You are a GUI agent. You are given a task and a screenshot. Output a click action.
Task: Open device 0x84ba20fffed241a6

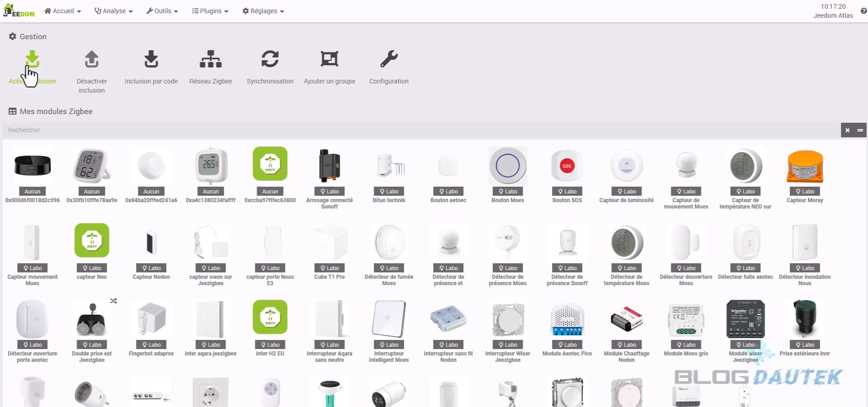pyautogui.click(x=151, y=175)
